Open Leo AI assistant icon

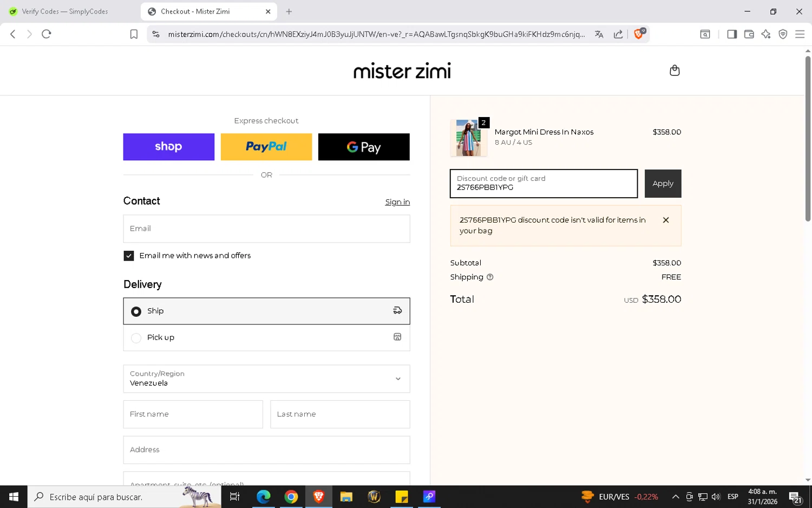point(766,34)
